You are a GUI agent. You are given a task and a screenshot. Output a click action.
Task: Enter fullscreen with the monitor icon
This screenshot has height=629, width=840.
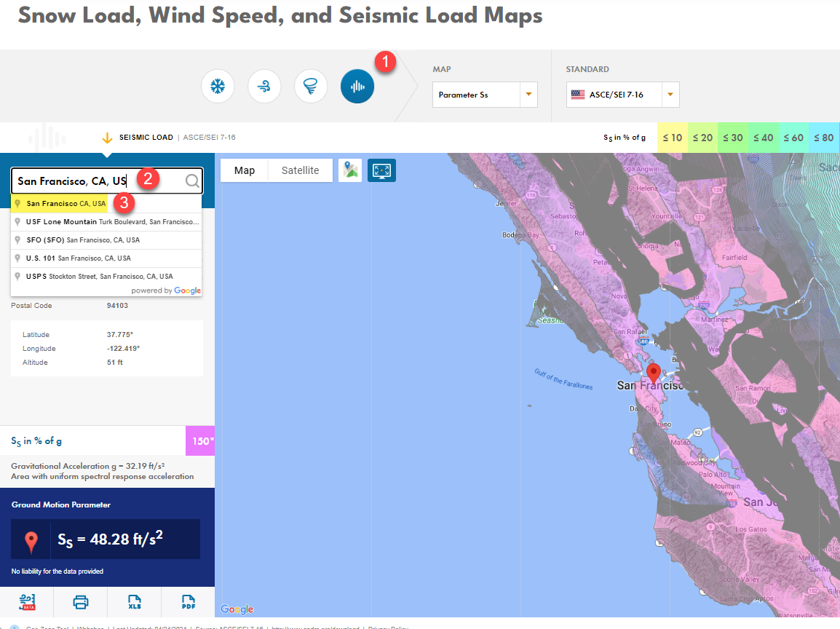pyautogui.click(x=381, y=170)
